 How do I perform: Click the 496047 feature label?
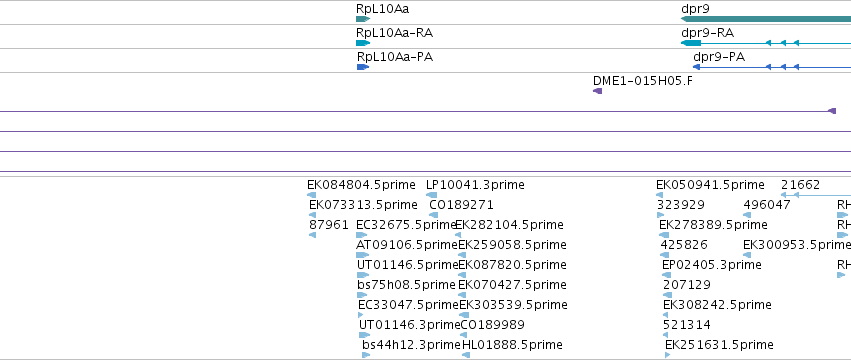point(767,205)
